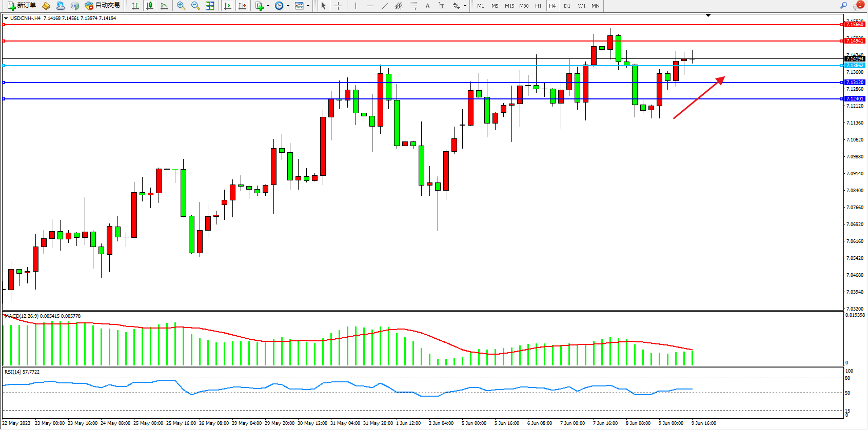Expand the Templates dropdown arrow
The width and height of the screenshot is (868, 430).
(308, 6)
